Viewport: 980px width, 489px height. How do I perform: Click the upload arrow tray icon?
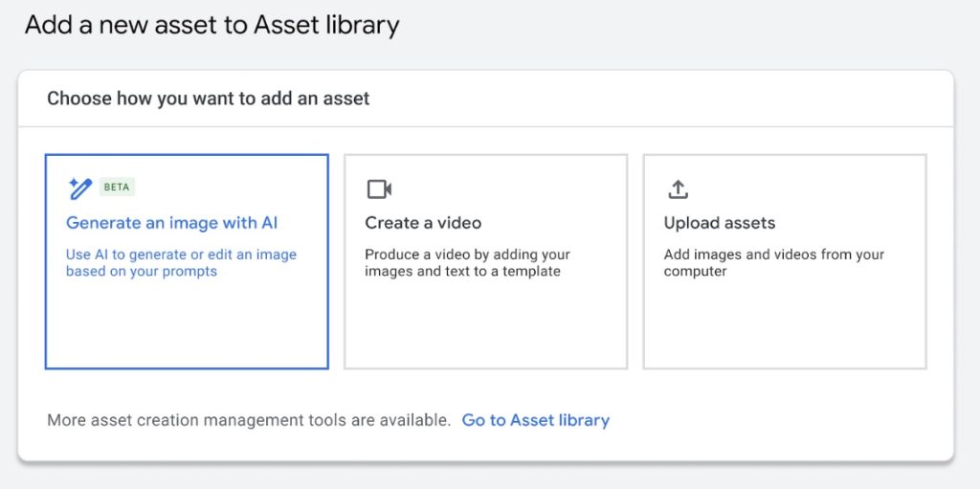pyautogui.click(x=679, y=189)
